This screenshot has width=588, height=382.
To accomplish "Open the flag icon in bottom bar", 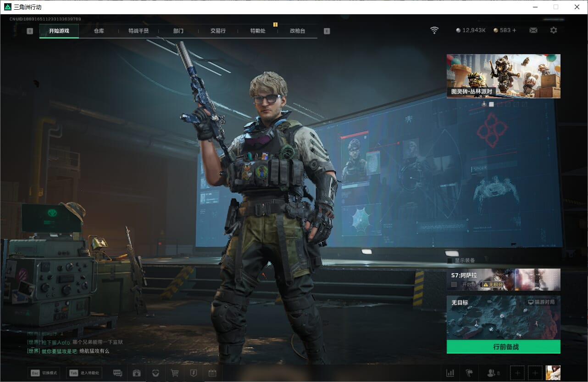I will [x=469, y=373].
